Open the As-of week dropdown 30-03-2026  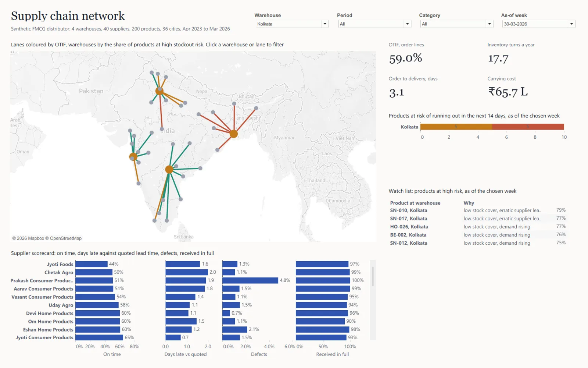tap(538, 24)
